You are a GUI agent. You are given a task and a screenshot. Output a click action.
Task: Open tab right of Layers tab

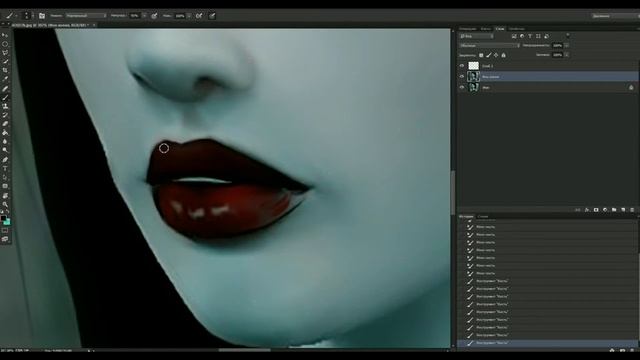tap(516, 29)
